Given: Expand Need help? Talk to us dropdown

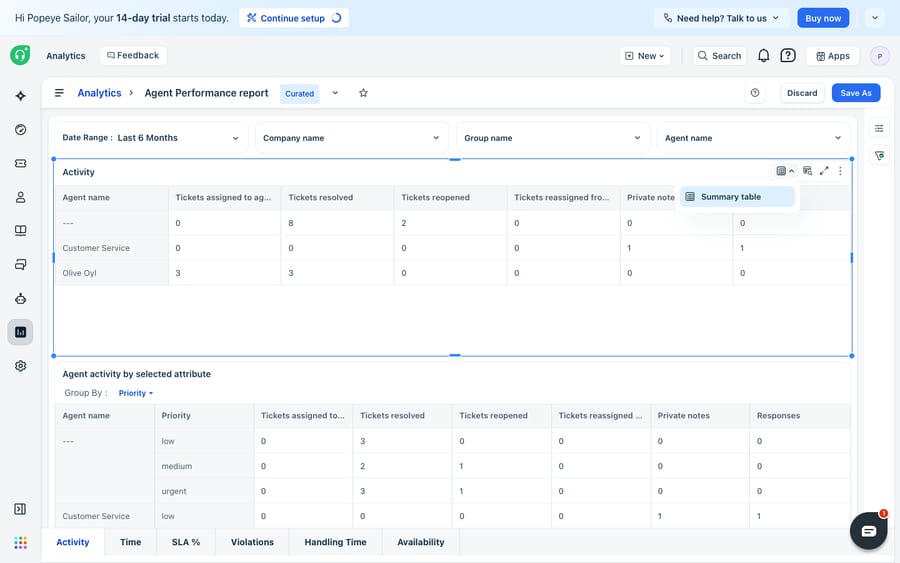Looking at the screenshot, I should 721,18.
